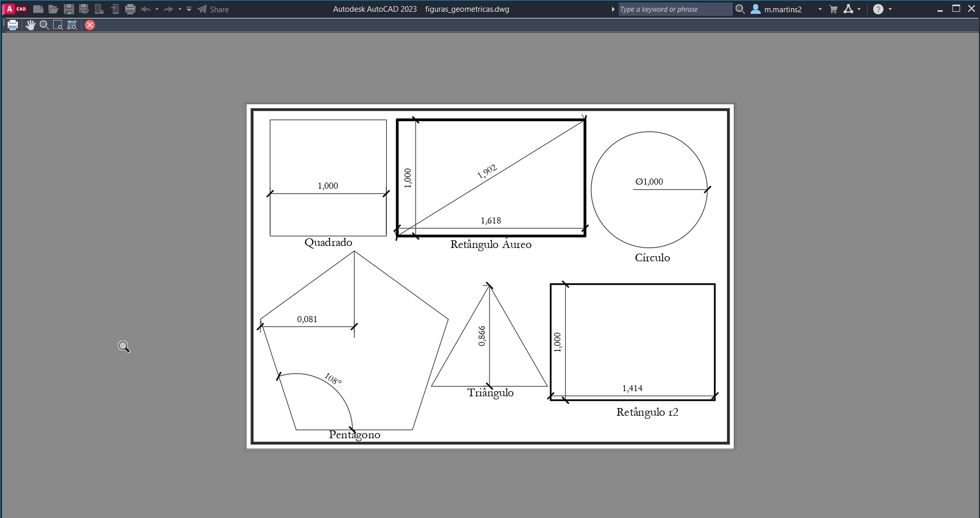Click the Plot printer icon in title bar
This screenshot has width=980, height=518.
(130, 9)
